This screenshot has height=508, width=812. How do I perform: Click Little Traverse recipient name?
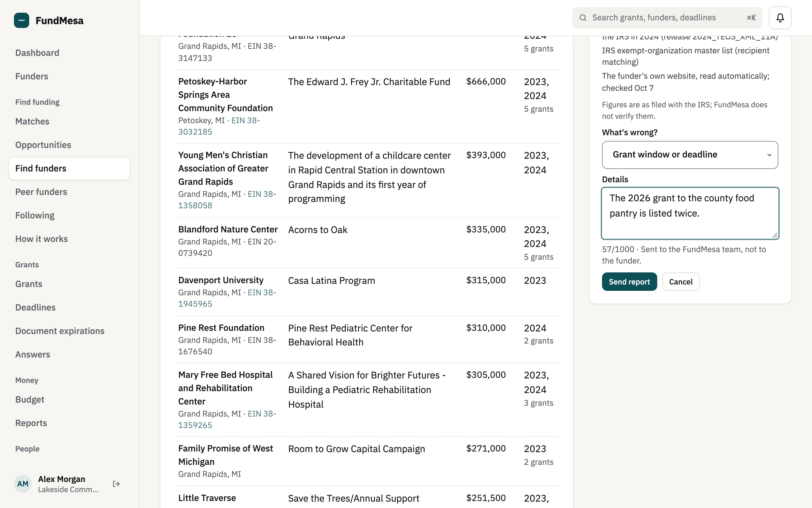pos(207,498)
